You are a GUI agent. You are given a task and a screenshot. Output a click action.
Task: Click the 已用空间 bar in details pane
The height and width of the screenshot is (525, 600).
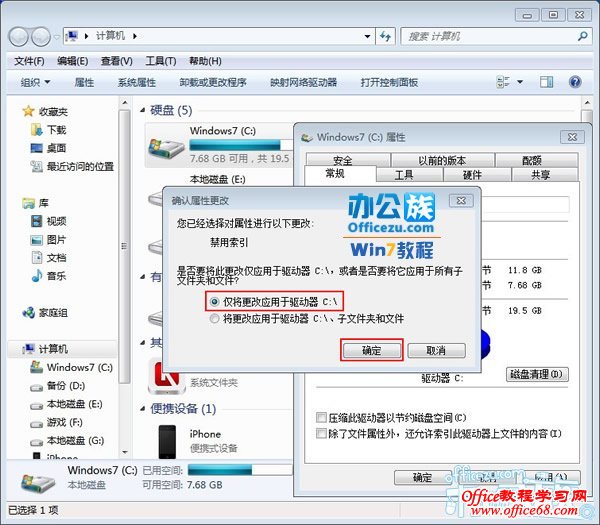click(240, 470)
